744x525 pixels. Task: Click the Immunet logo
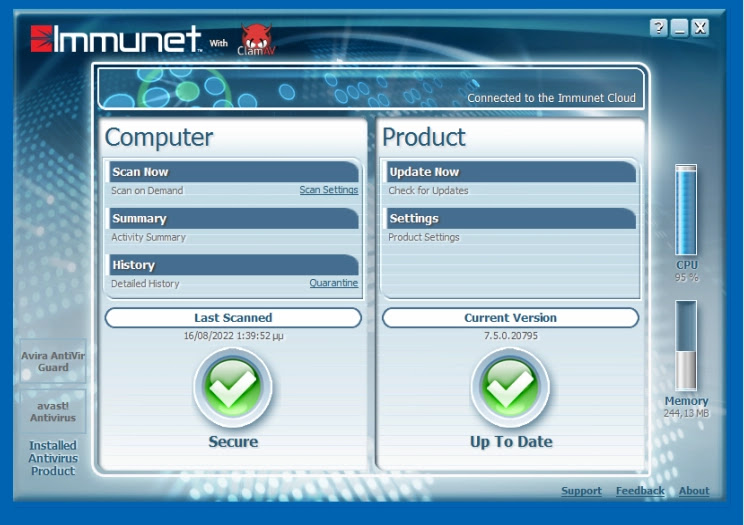point(115,39)
